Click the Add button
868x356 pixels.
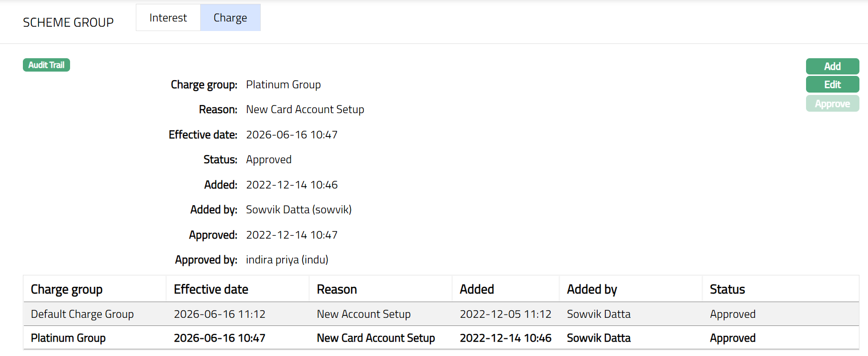pyautogui.click(x=832, y=66)
